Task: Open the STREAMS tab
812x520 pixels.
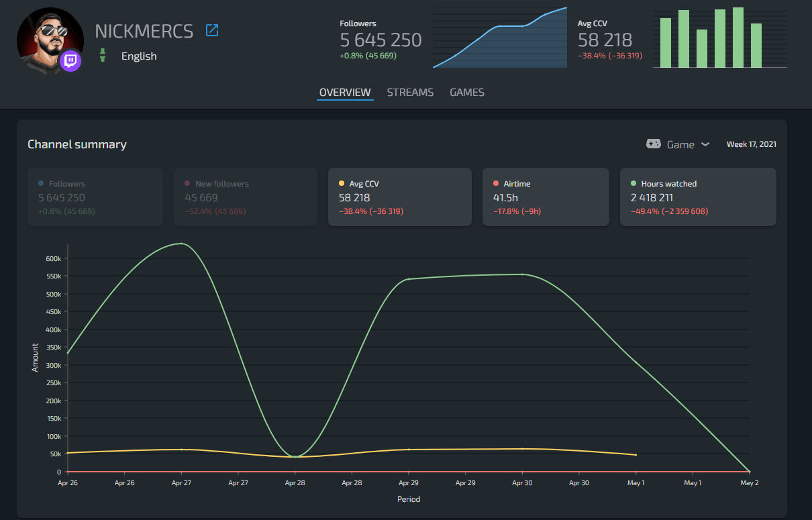Action: point(410,93)
